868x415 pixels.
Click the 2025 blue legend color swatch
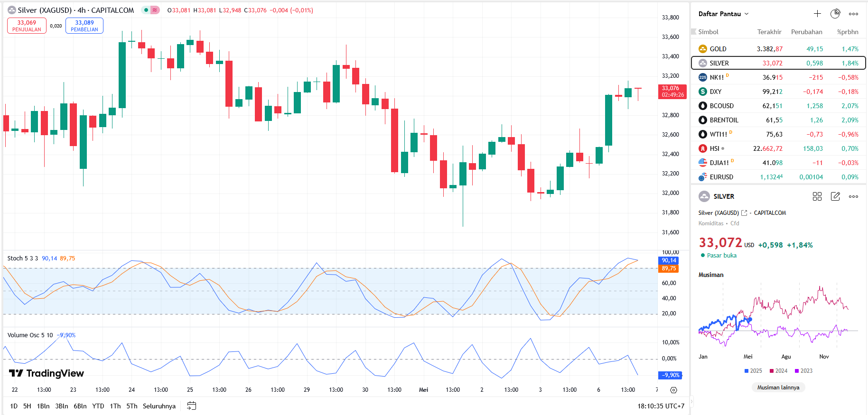tap(747, 371)
